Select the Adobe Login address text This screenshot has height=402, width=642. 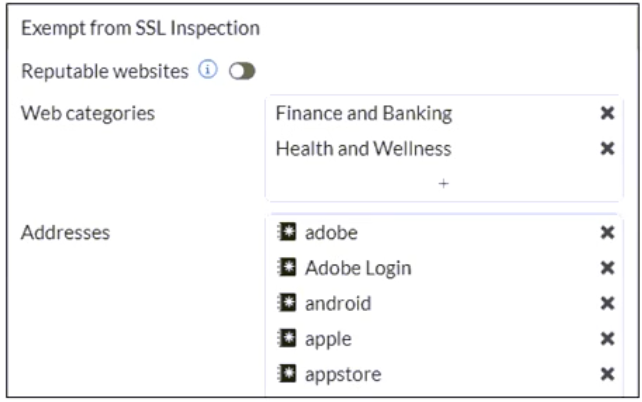[x=359, y=268]
